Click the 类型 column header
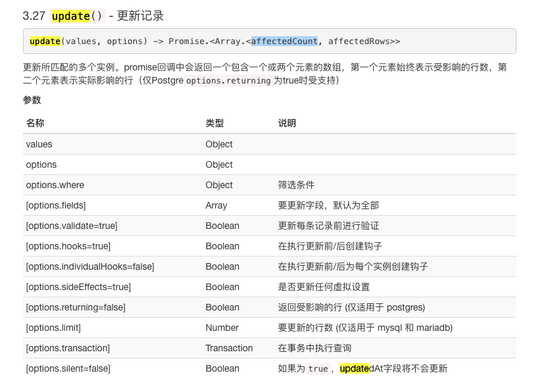This screenshot has width=544, height=392. 214,123
